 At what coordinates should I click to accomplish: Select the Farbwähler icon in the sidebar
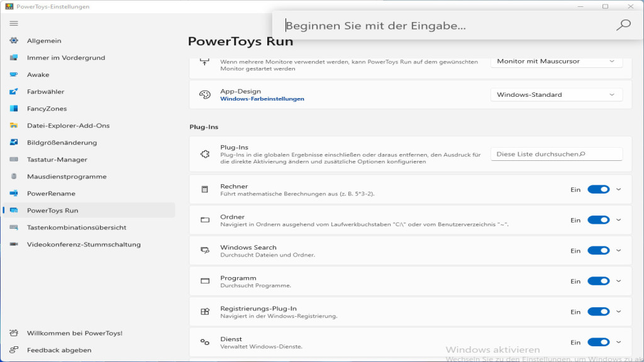pos(14,91)
